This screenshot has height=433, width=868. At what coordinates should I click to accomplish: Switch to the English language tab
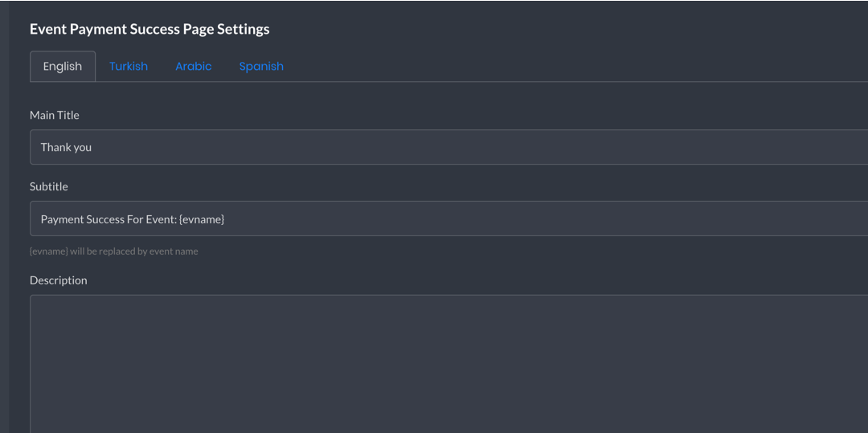point(63,67)
